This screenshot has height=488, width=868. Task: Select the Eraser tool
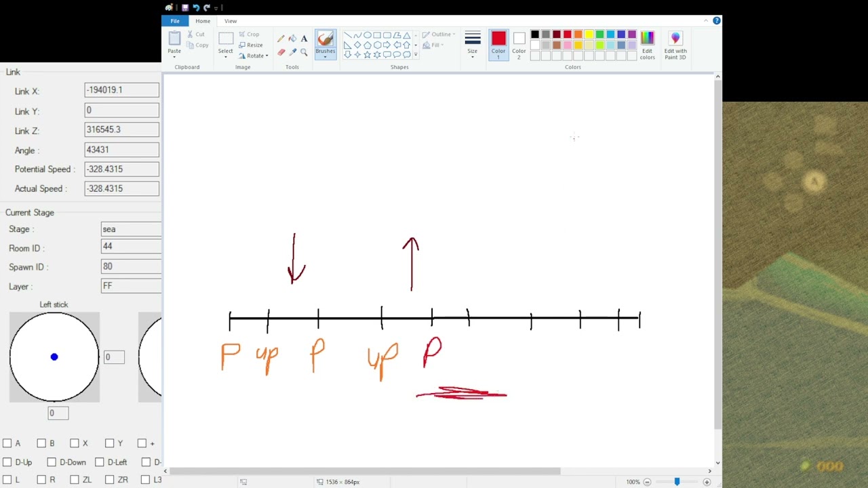tap(281, 52)
